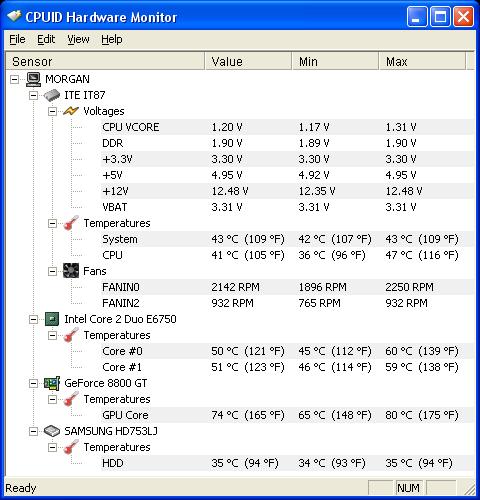Click the SAMSUNG HD753LJ hard drive icon
Viewport: 480px width, 500px height.
click(x=52, y=431)
